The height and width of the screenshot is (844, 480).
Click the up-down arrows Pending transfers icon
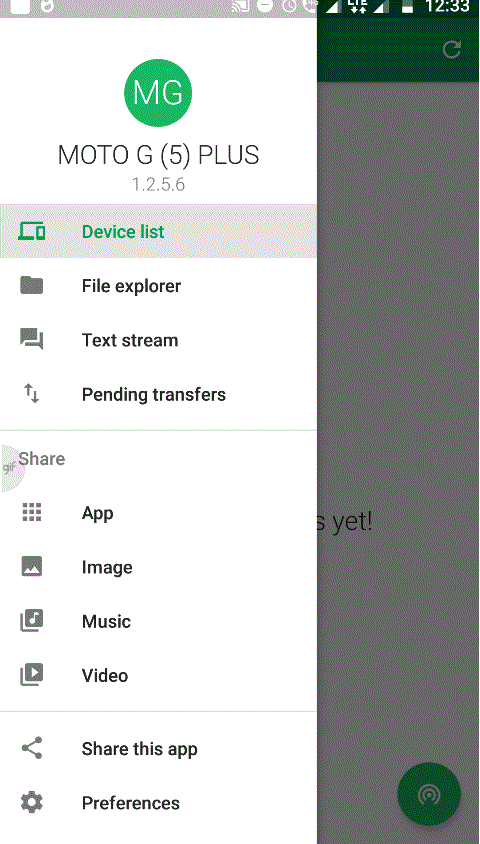[32, 393]
